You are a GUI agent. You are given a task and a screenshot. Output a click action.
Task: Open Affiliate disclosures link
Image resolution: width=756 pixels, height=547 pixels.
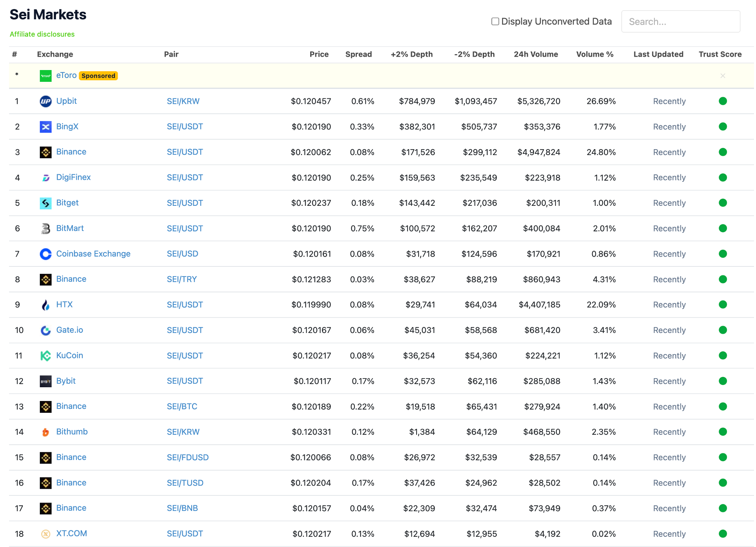pyautogui.click(x=42, y=34)
